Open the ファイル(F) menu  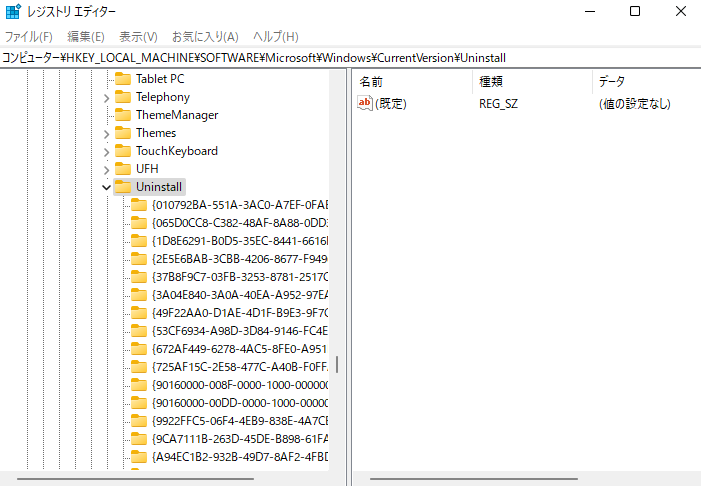pyautogui.click(x=29, y=36)
